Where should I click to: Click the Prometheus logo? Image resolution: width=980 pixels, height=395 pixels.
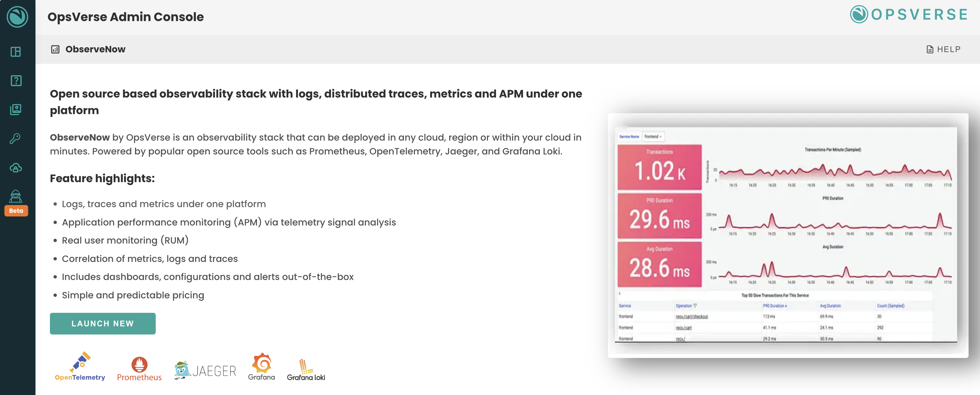(x=139, y=369)
